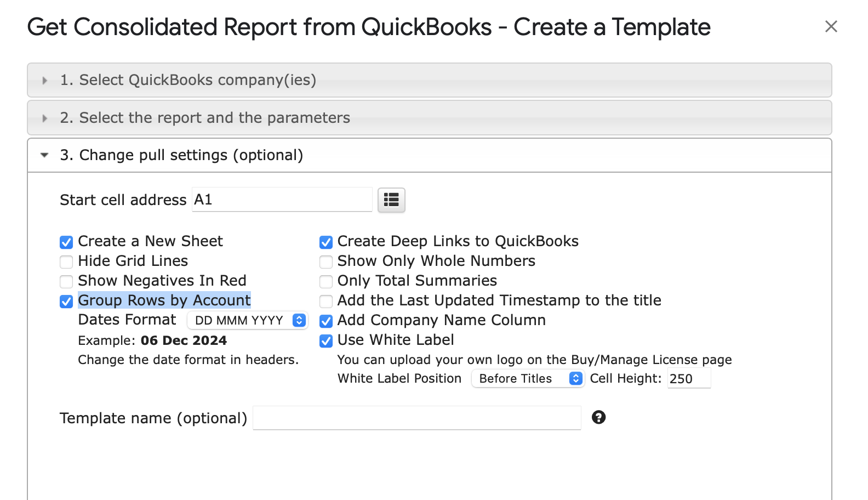Click 'Change the date format in headers.' text
This screenshot has width=868, height=500.
[x=189, y=360]
